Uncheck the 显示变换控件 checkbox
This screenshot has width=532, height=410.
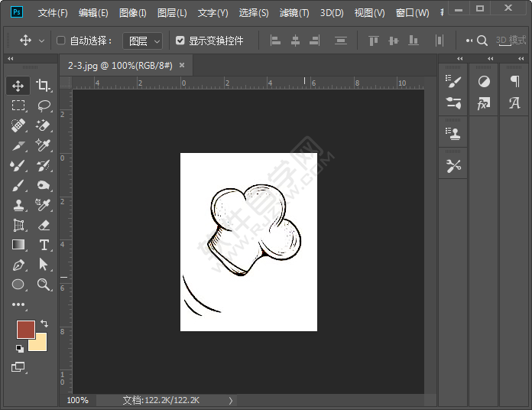(x=180, y=41)
